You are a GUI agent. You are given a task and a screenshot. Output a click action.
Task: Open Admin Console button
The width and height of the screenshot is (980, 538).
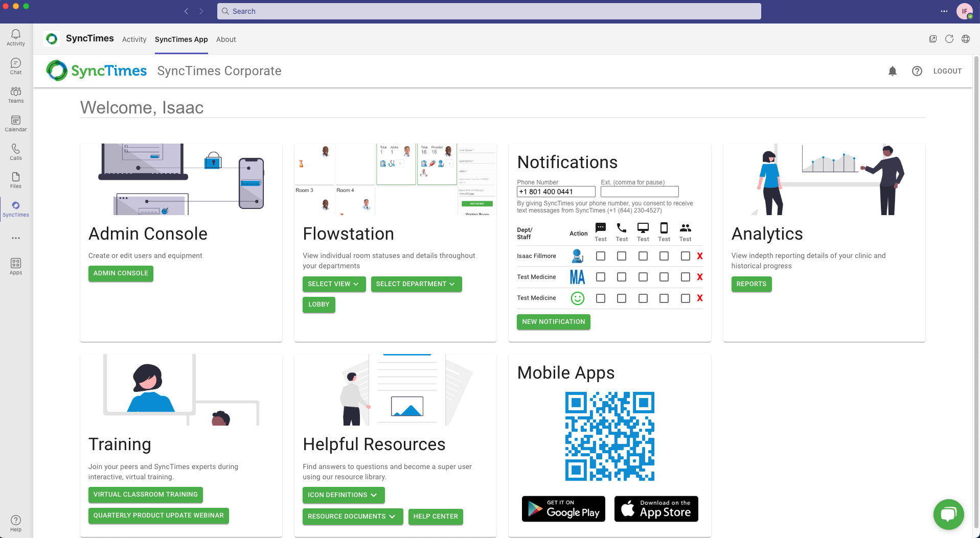121,273
